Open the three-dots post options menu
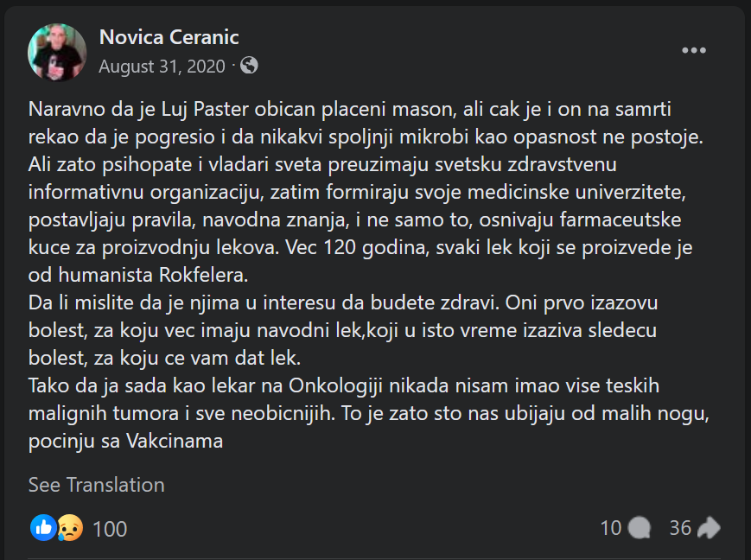Viewport: 751px width, 560px height. click(694, 51)
